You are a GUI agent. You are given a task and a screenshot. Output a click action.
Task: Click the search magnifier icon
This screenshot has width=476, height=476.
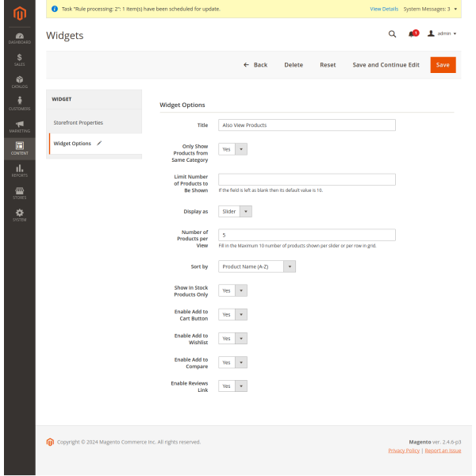point(392,34)
